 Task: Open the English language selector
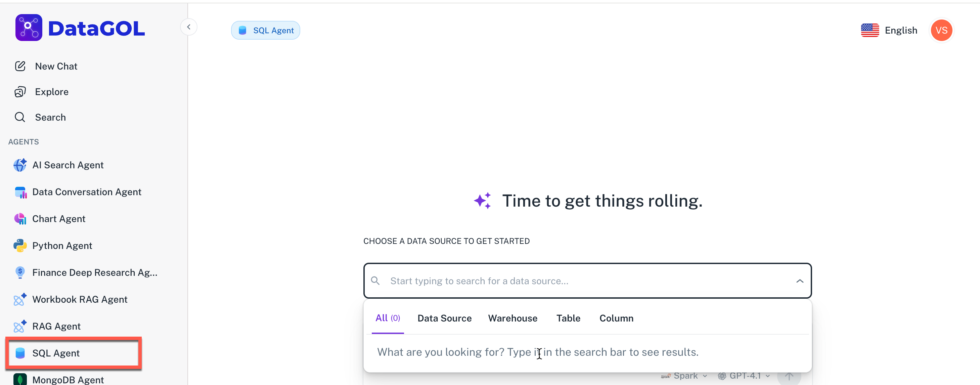(x=889, y=31)
